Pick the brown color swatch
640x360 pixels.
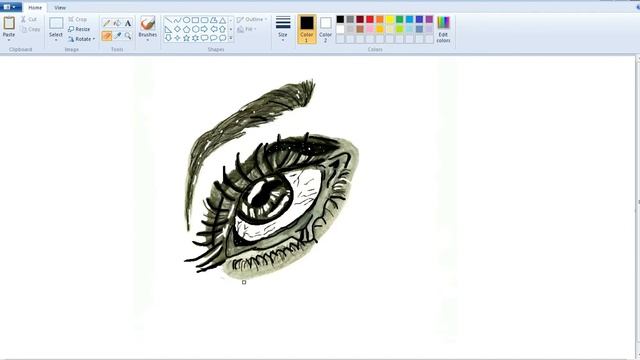[x=360, y=29]
